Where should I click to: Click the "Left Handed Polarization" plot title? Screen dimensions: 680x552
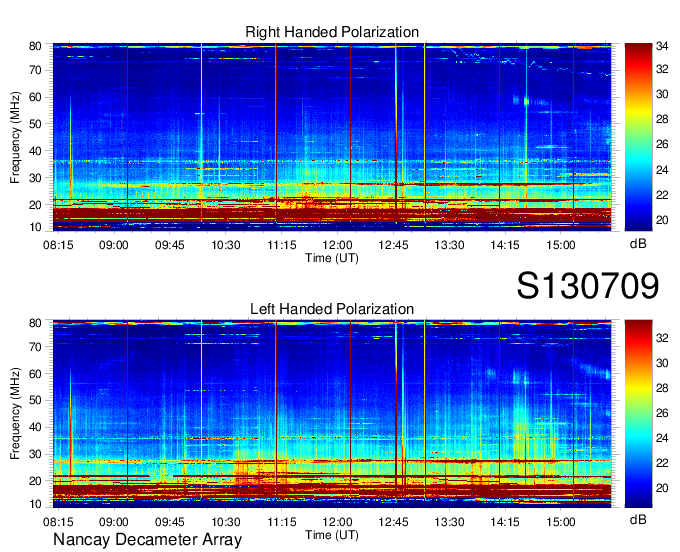[332, 309]
